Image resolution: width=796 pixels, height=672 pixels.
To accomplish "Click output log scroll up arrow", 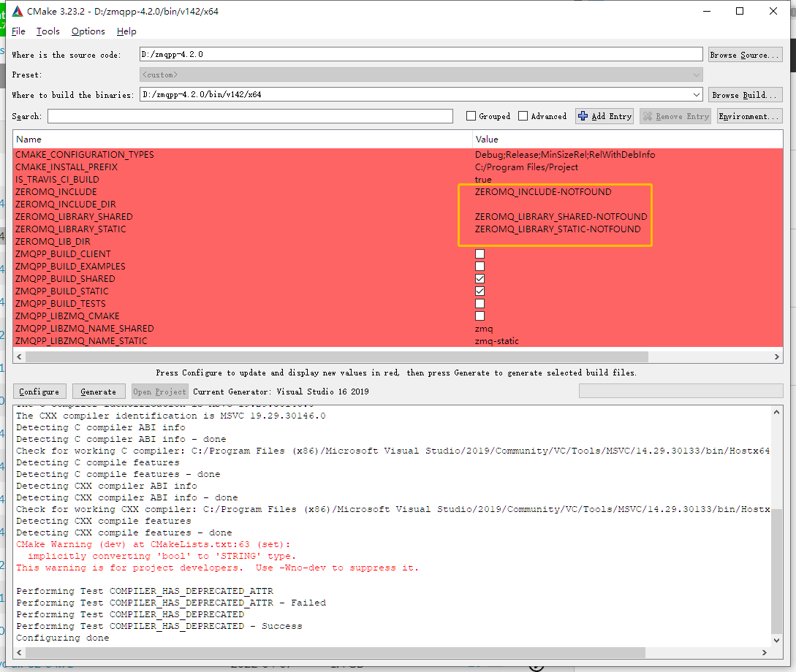I will 776,412.
